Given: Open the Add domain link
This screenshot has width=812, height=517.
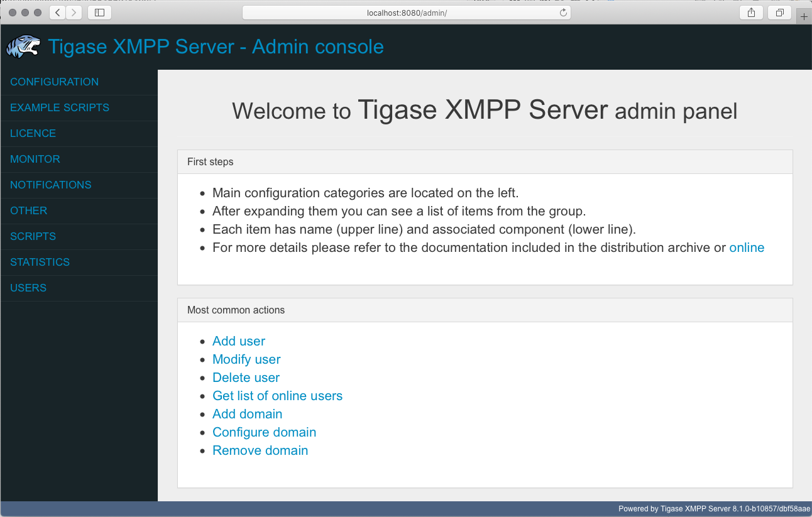Looking at the screenshot, I should pyautogui.click(x=247, y=414).
